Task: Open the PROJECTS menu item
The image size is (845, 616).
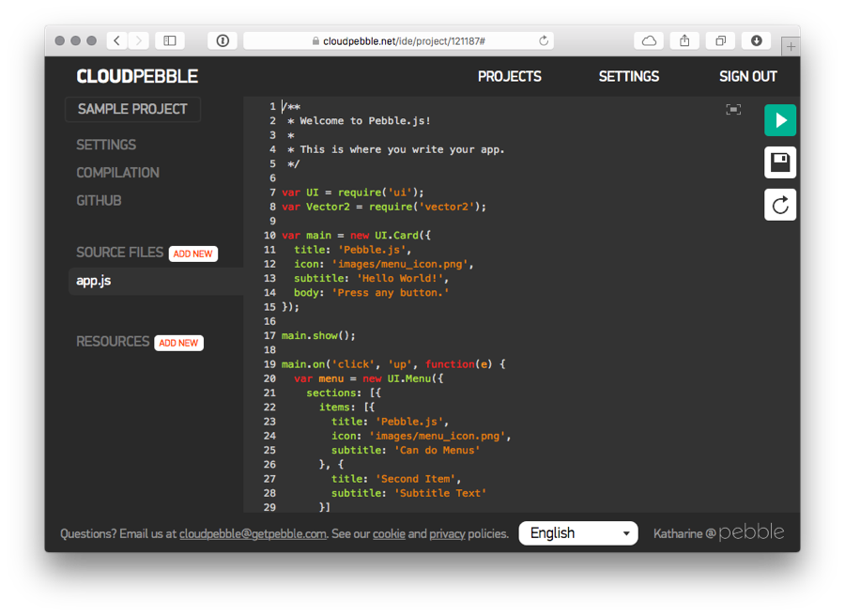Action: point(509,76)
